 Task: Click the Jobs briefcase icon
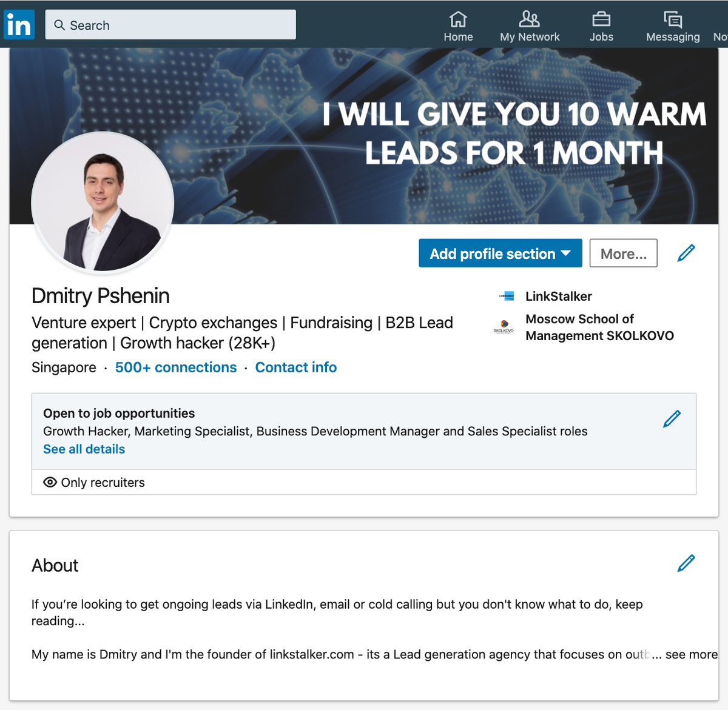click(x=601, y=19)
